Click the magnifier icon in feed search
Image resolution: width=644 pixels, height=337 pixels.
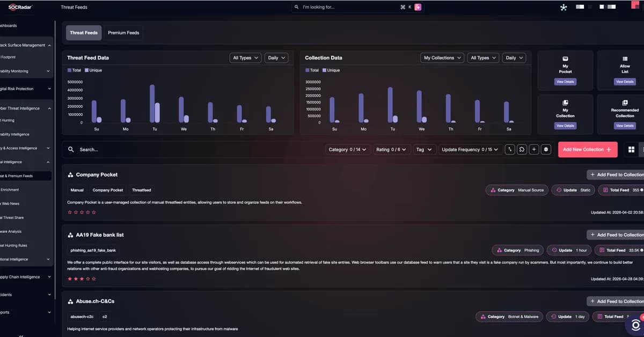[x=71, y=150]
